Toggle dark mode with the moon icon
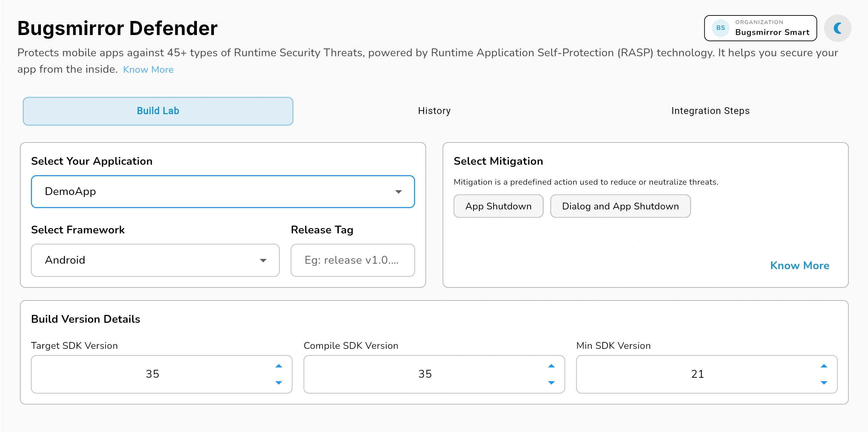 [x=837, y=28]
